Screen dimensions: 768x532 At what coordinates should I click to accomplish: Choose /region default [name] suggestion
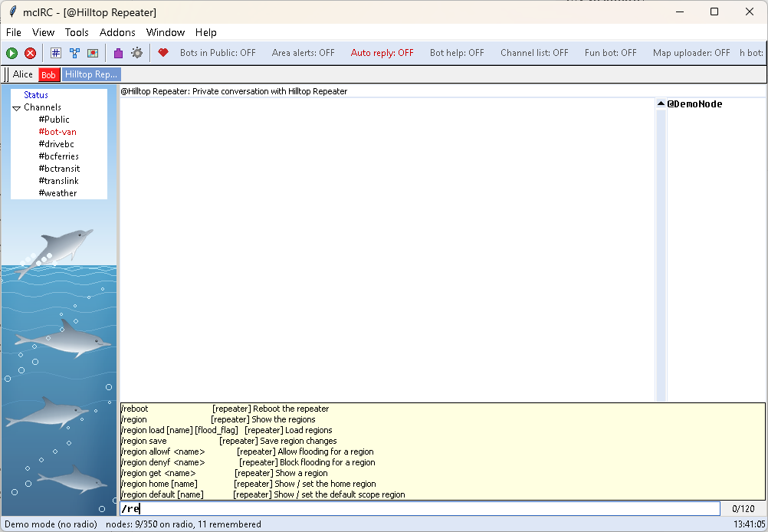tap(442, 494)
